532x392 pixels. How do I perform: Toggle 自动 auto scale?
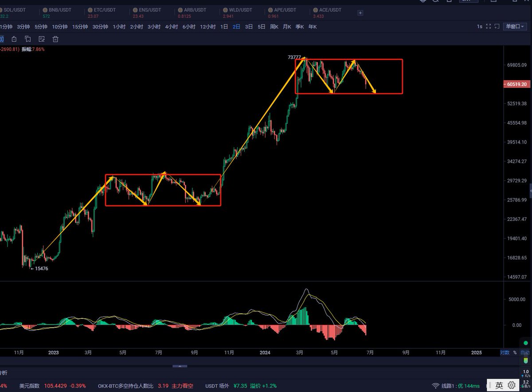[x=524, y=353]
